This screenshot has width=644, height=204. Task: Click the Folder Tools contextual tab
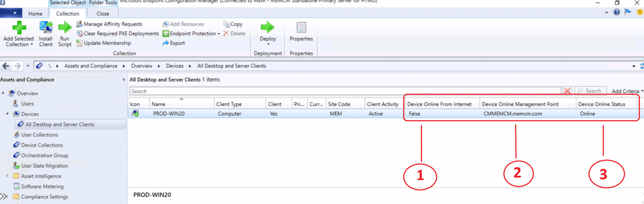(103, 3)
